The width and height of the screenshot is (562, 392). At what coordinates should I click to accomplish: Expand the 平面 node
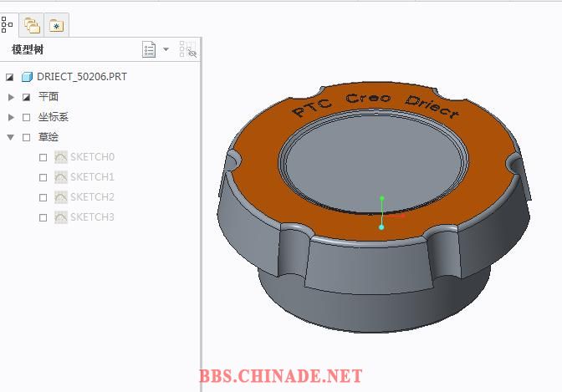coord(11,97)
